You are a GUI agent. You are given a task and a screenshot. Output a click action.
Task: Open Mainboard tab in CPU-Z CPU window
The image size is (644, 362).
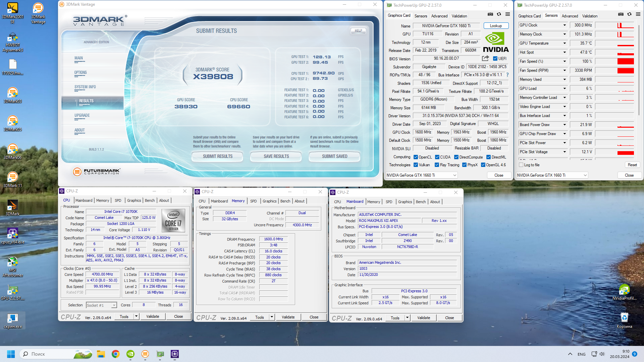click(84, 200)
